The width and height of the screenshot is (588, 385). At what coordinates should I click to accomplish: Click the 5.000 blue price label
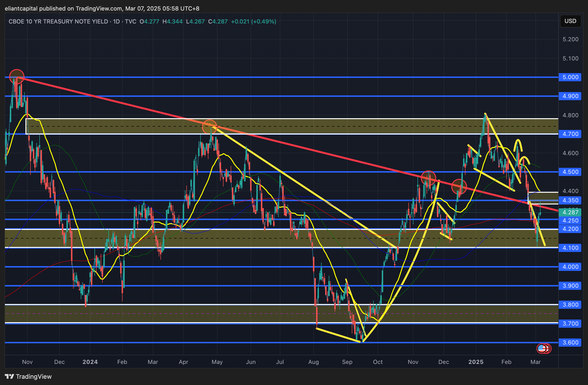point(570,77)
